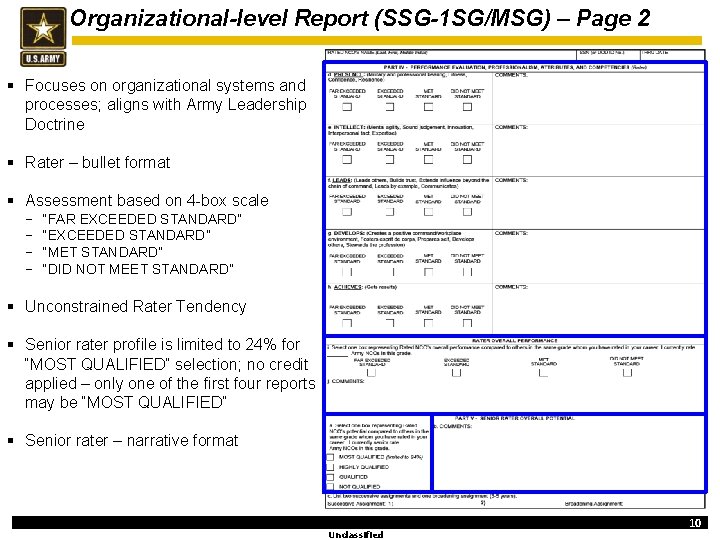
Task: Click 'Unconstrained Rater Tendency' bullet
Action: [135, 307]
